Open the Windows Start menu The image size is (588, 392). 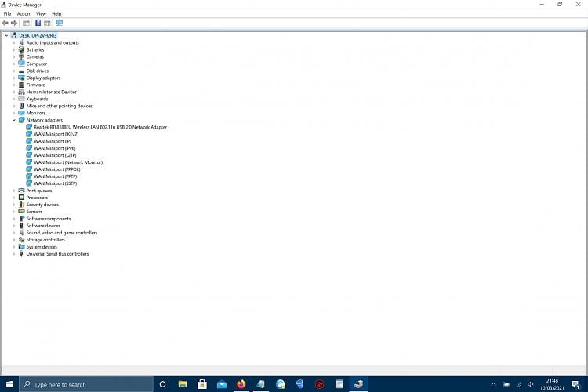(x=9, y=384)
